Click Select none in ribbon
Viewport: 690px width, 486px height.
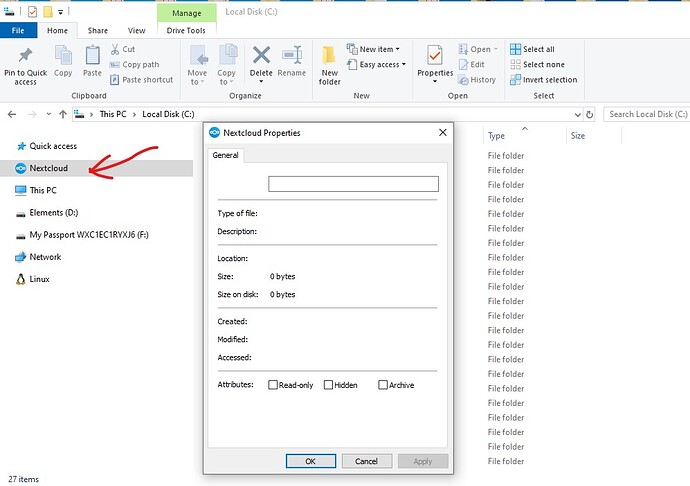(537, 64)
